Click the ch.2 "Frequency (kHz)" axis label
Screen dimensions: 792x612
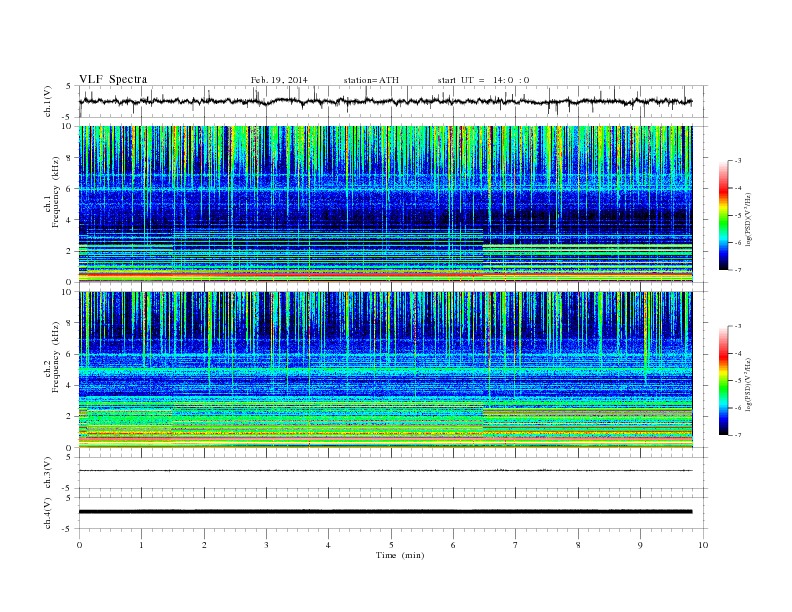click(x=56, y=356)
